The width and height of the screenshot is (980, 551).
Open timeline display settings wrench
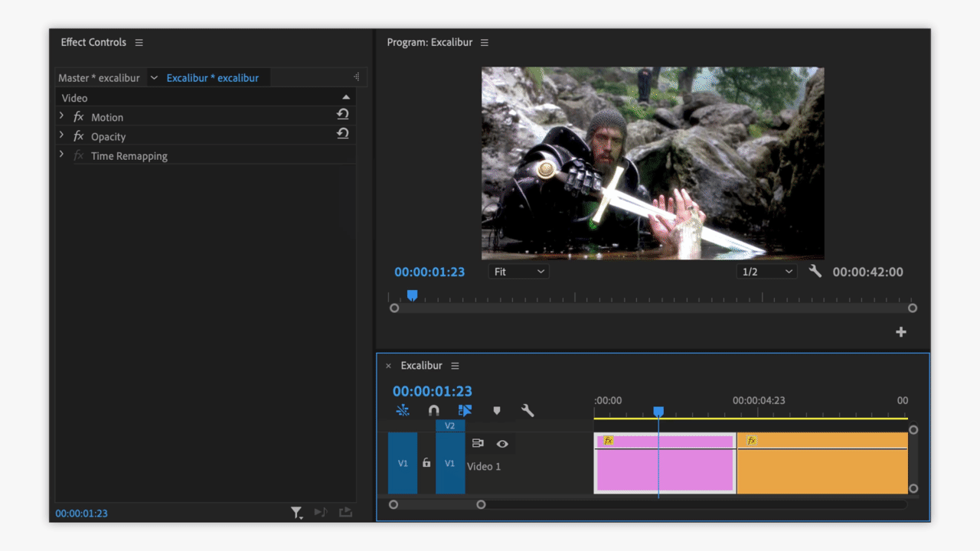pyautogui.click(x=527, y=411)
